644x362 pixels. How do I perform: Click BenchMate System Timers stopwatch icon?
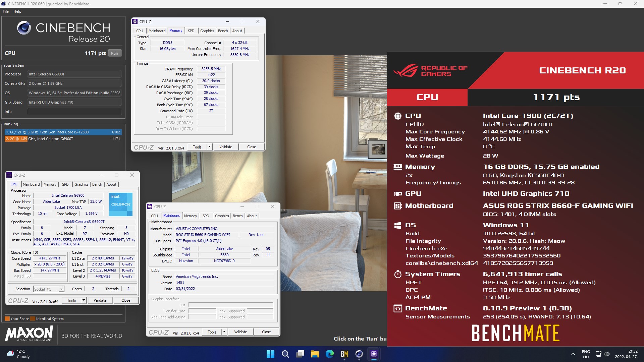tap(398, 274)
